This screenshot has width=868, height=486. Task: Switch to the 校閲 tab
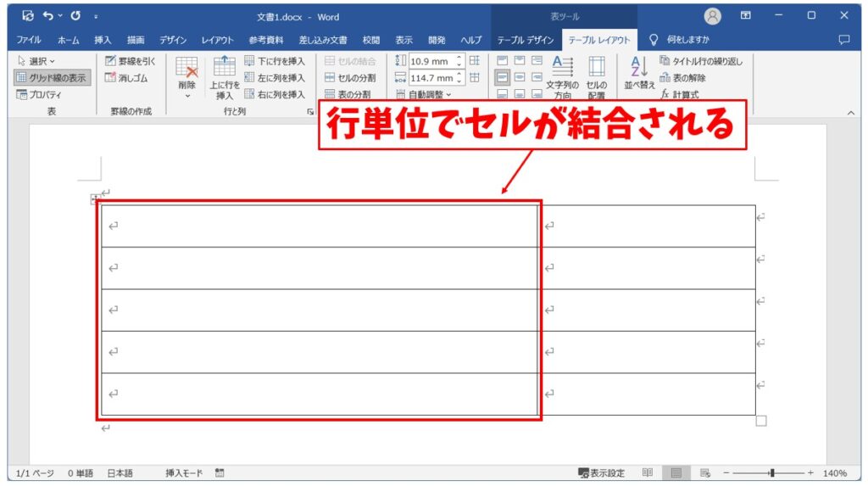click(371, 40)
